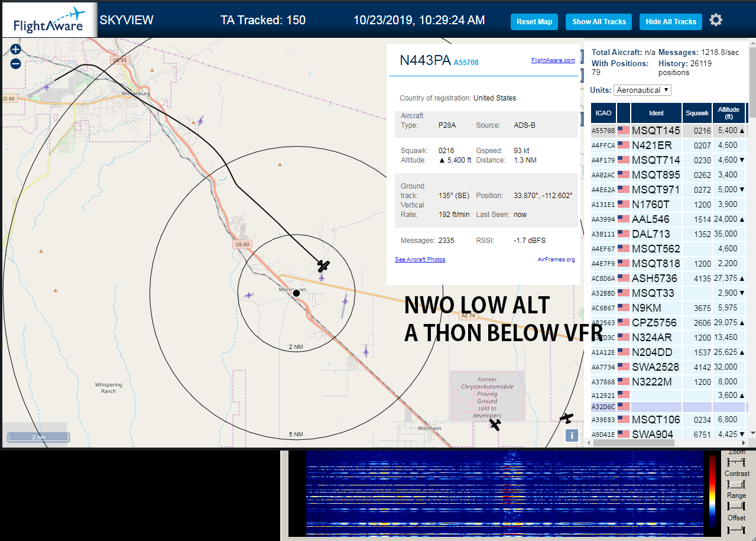This screenshot has height=541, width=756.
Task: Open the Units dropdown showing Aeronautical
Action: [x=643, y=90]
